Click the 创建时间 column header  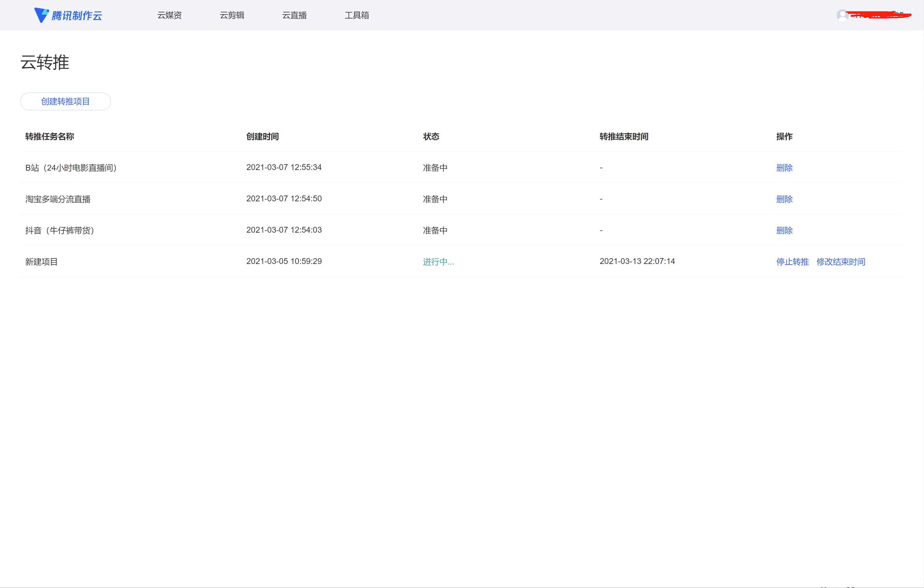(x=263, y=137)
